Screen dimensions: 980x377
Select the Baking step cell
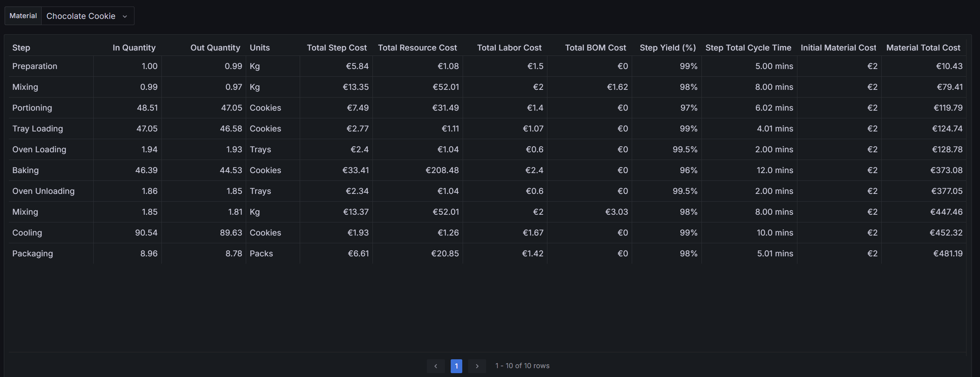pos(25,170)
